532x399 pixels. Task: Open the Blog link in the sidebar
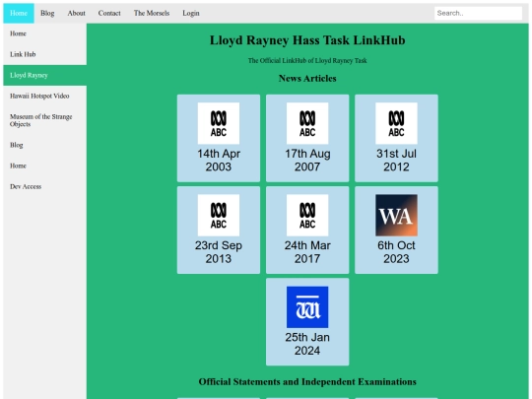point(44,145)
